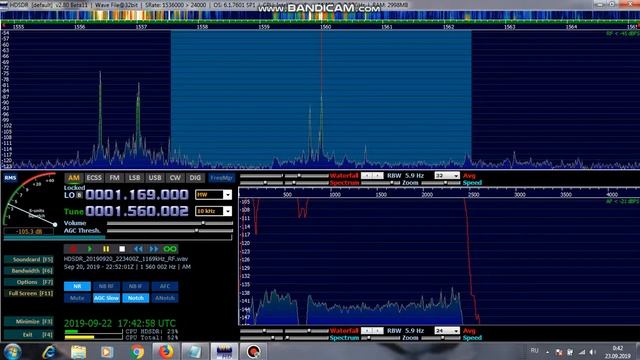Stop playback with the white square
The width and height of the screenshot is (640, 360).
click(x=122, y=249)
